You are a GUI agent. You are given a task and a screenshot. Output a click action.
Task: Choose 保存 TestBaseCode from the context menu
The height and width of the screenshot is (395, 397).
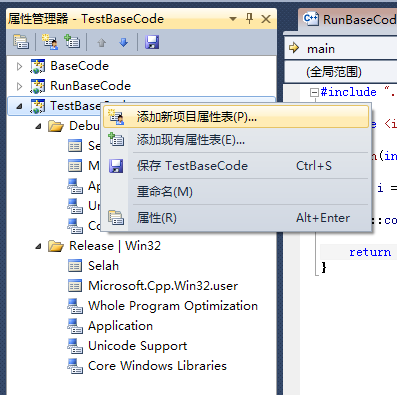236,166
